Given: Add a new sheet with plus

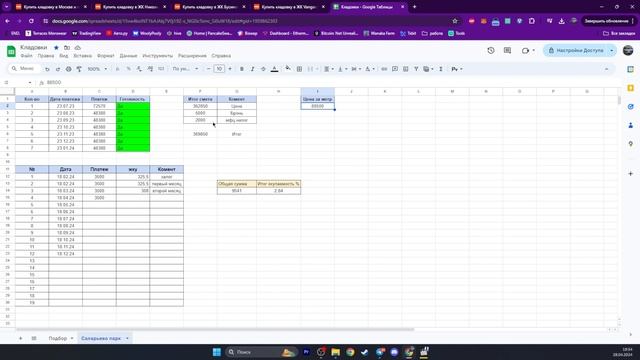Looking at the screenshot, I should [x=20, y=338].
